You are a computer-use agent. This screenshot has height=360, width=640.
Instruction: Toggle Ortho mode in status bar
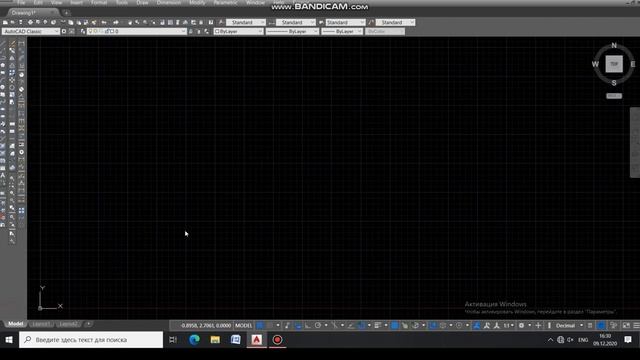(x=308, y=325)
